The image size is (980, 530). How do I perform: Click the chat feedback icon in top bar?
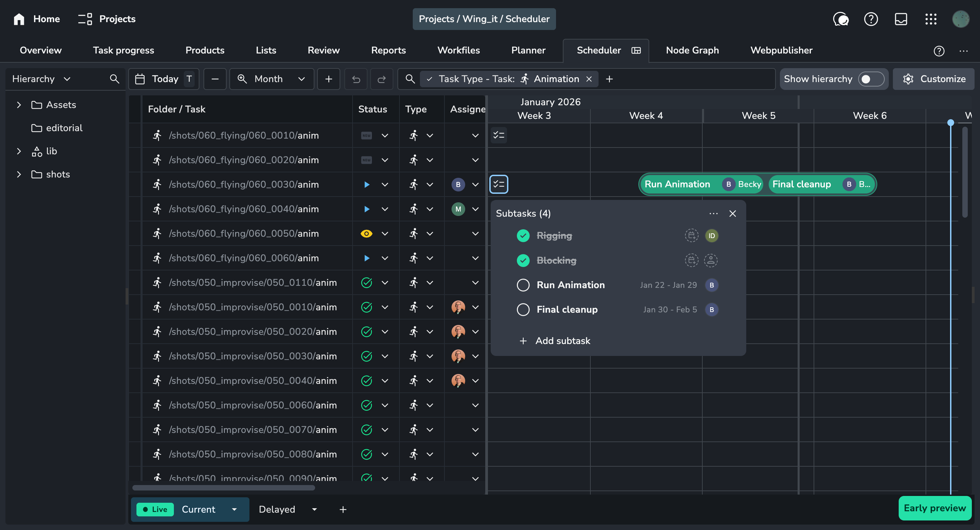coord(840,19)
